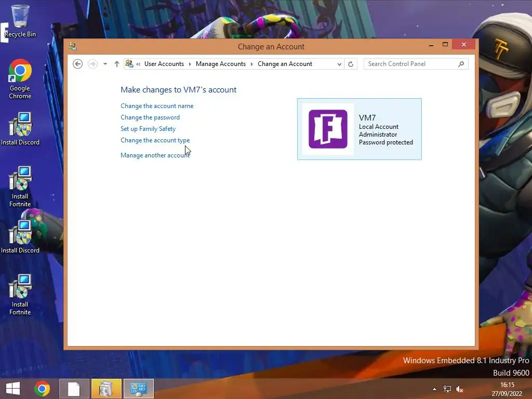This screenshot has height=399, width=532.
Task: Go up one level with the up arrow
Action: pyautogui.click(x=117, y=64)
